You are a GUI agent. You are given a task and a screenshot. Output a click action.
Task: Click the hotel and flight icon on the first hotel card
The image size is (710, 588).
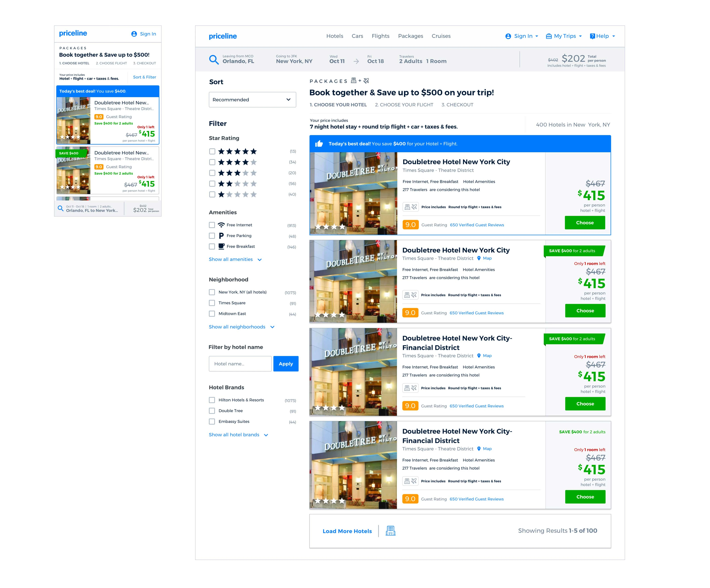[x=410, y=207]
